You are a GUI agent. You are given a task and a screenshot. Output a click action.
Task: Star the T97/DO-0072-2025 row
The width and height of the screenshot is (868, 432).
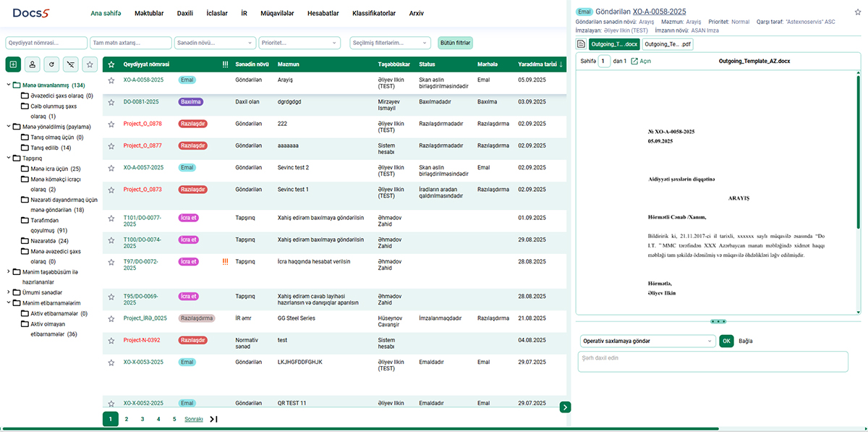tap(111, 262)
